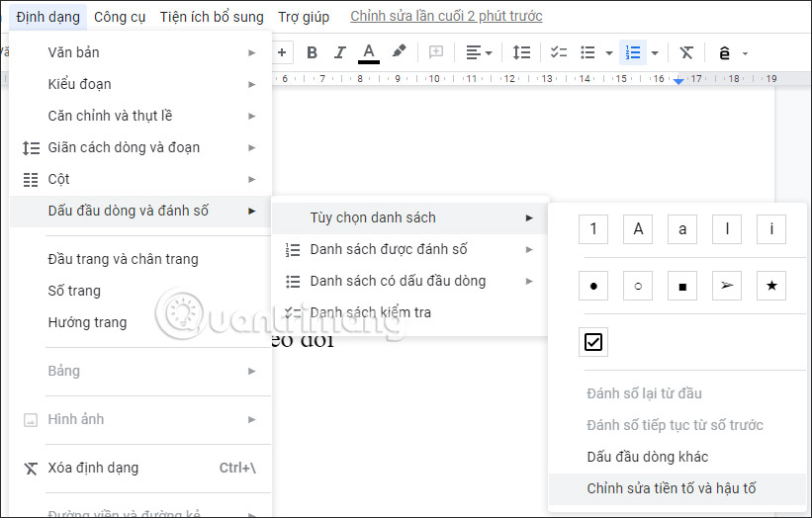Open Giãn cách dòng và đoạn submenu
812x518 pixels.
click(x=140, y=147)
